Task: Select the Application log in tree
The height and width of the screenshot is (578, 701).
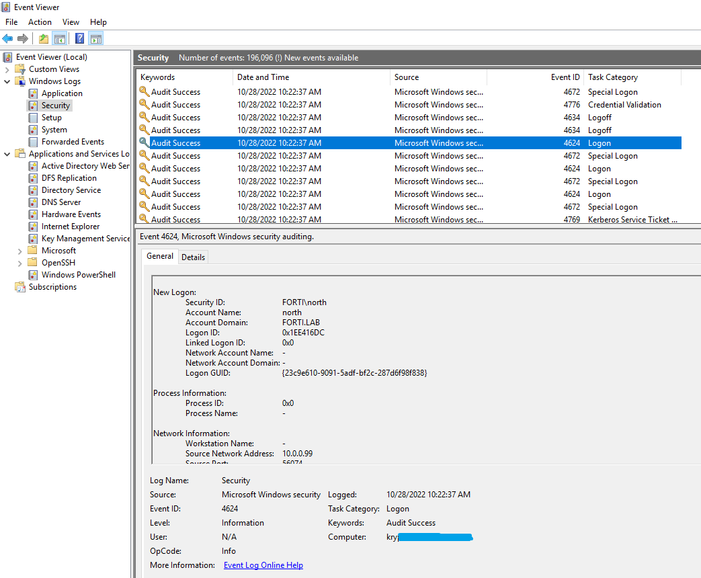Action: (62, 94)
